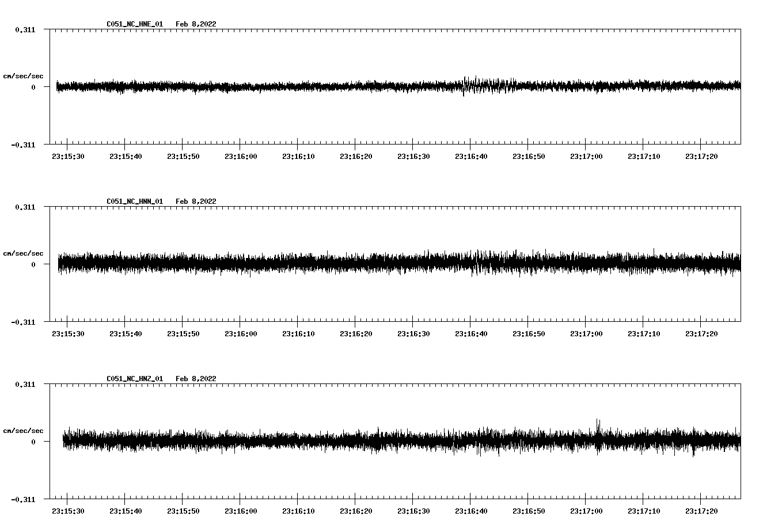Click the -0.311 lower limit on HNZ plot

[x=23, y=499]
